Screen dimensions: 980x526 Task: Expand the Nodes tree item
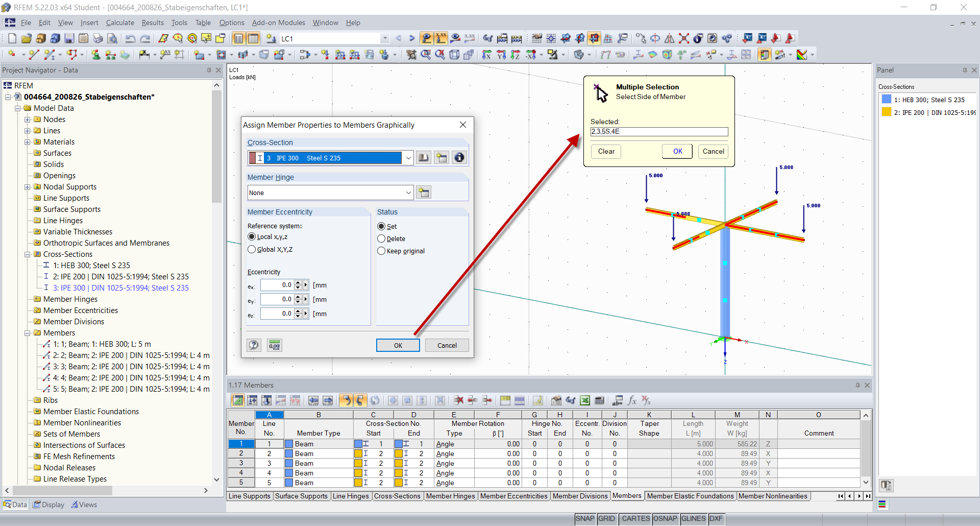tap(28, 119)
